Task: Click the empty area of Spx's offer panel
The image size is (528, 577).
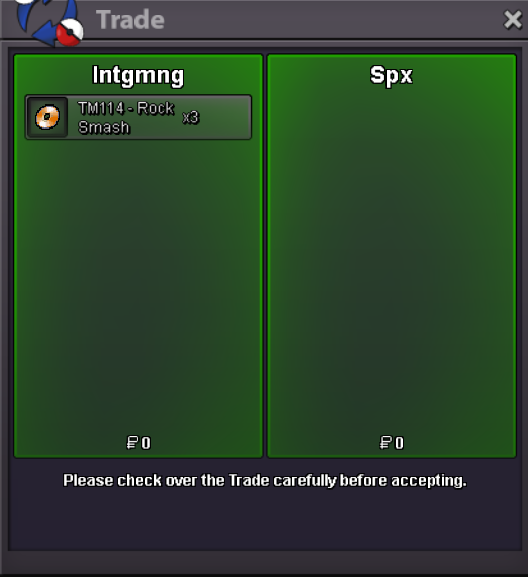Action: pos(392,258)
